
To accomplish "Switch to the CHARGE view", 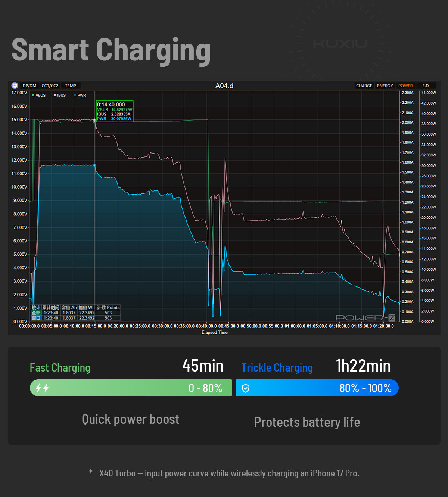I will (364, 86).
